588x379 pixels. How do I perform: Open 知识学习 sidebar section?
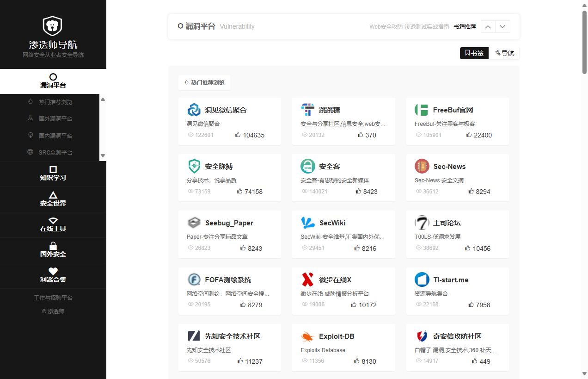tap(53, 174)
